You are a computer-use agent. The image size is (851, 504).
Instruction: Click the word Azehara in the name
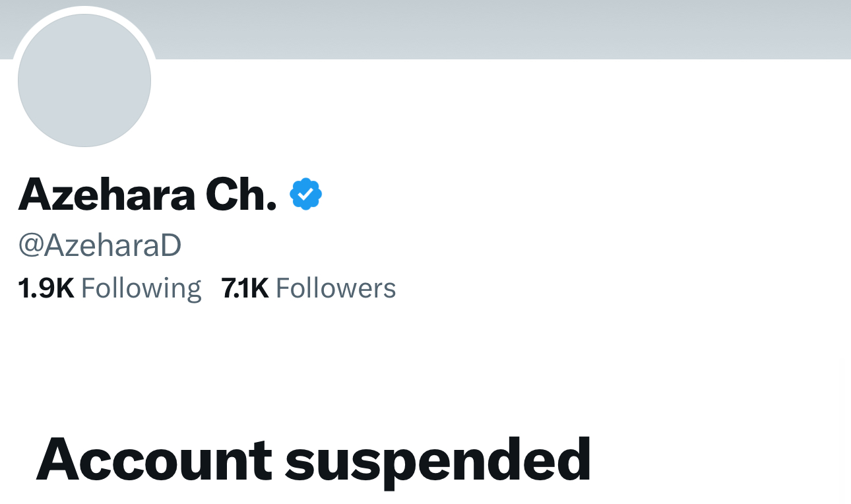tap(107, 195)
